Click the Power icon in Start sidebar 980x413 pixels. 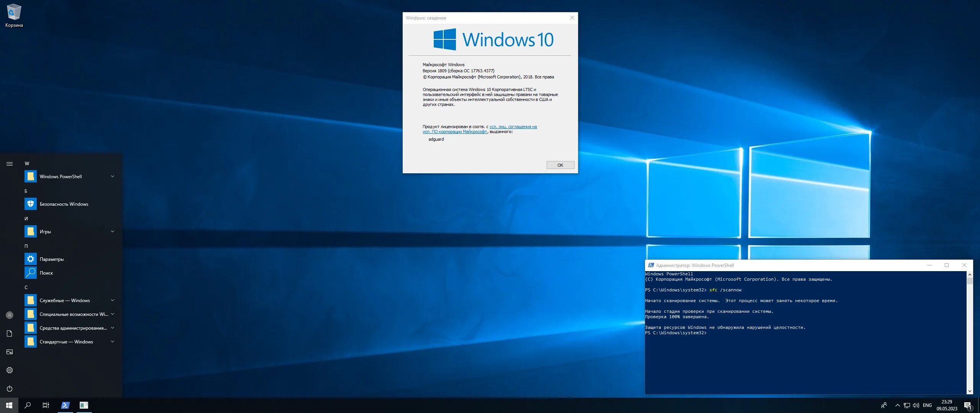coord(10,389)
